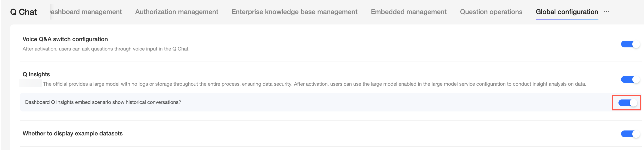Image resolution: width=644 pixels, height=150 pixels.
Task: Click the tab bar's left scroll edge
Action: pos(51,12)
